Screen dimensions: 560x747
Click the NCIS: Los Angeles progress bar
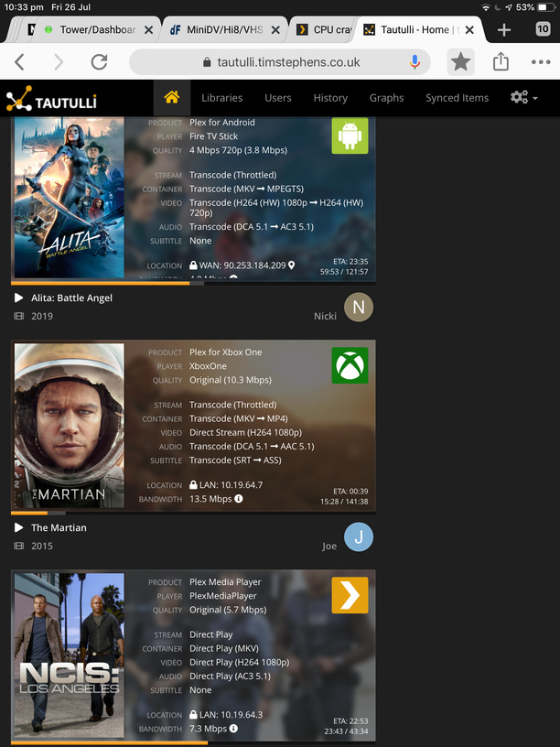pos(193,742)
